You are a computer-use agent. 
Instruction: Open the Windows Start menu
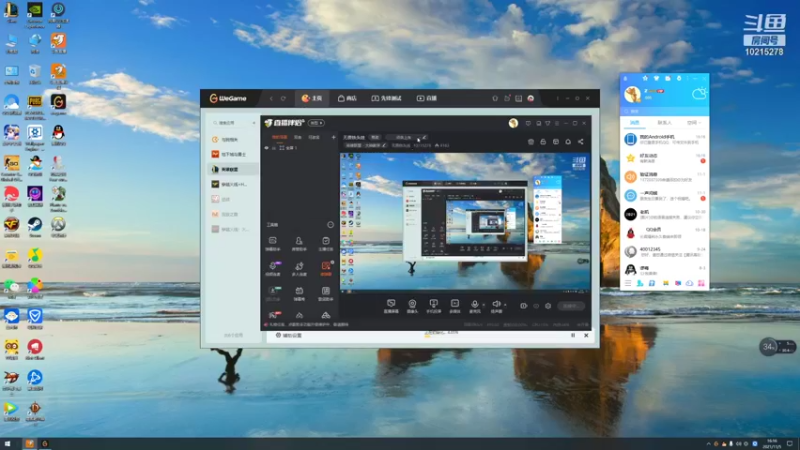tap(7, 444)
